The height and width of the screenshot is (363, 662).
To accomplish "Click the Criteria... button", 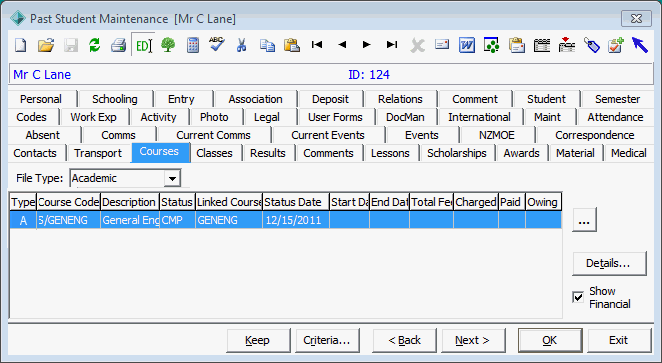I will tap(327, 340).
